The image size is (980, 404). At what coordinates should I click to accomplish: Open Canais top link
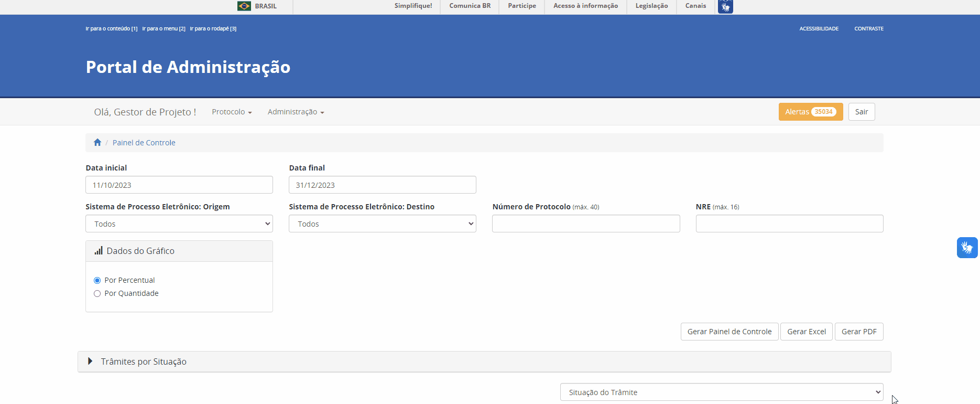click(695, 6)
